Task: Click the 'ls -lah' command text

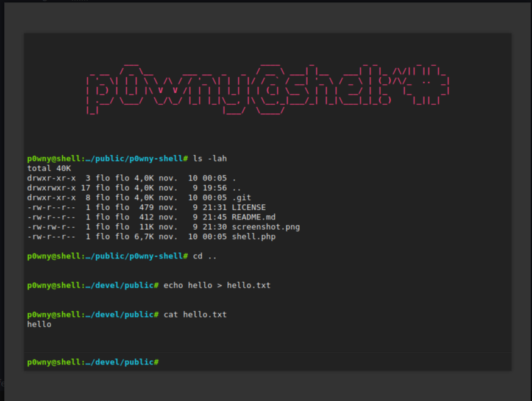Action: coord(210,158)
